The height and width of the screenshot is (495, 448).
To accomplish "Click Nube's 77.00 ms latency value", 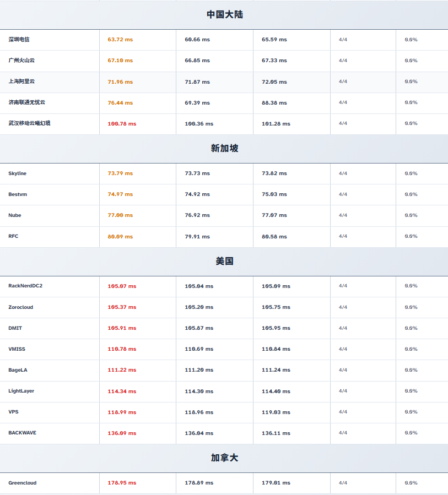I will (x=120, y=215).
